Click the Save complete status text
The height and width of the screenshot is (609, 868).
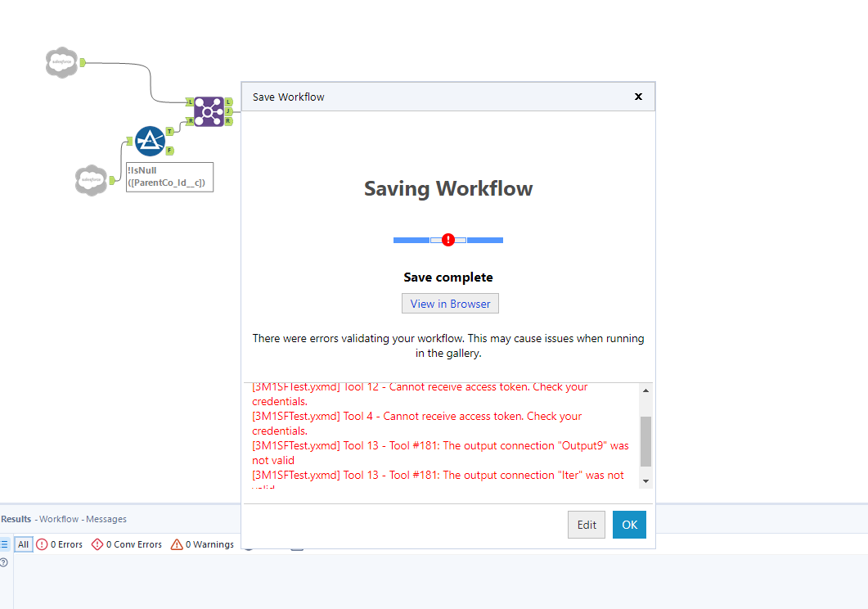448,277
